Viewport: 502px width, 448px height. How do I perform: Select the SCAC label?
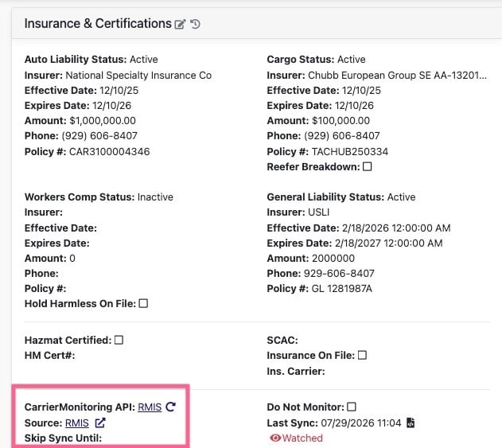282,340
